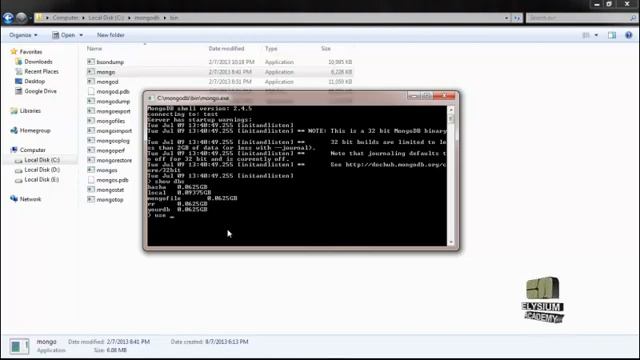This screenshot has height=360, width=640.
Task: Click the console vertical scrollbar thumb
Action: 451,118
